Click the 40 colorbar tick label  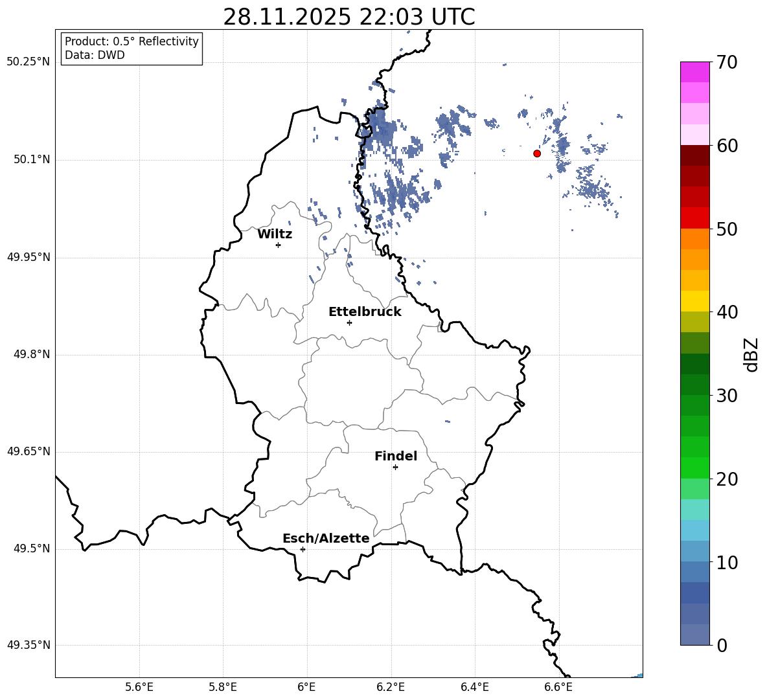[727, 312]
